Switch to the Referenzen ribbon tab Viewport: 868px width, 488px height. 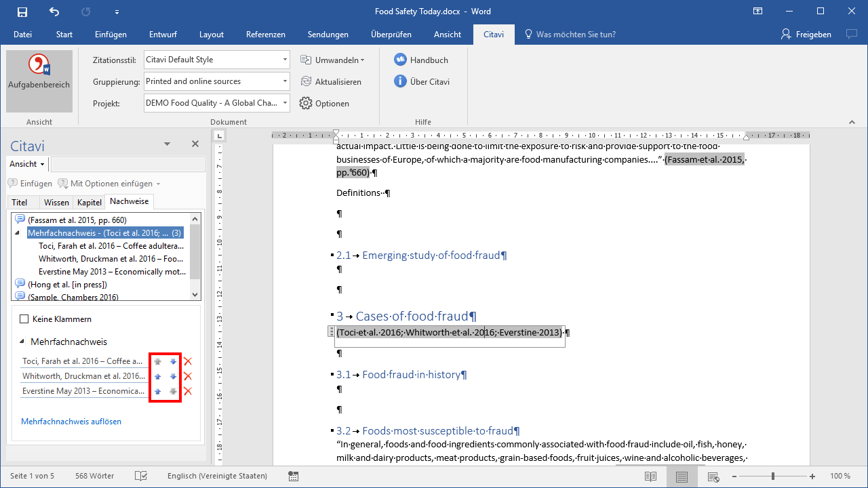(x=265, y=35)
